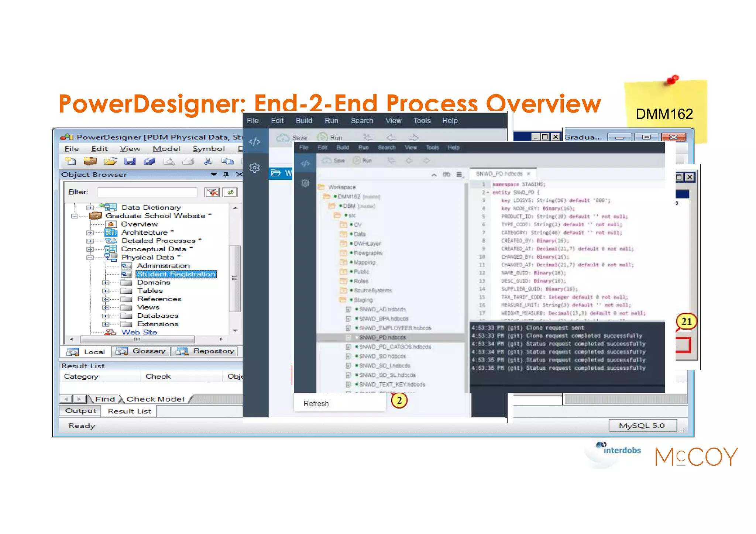Click the Cut scissors icon
This screenshot has height=534, width=756.
click(208, 161)
